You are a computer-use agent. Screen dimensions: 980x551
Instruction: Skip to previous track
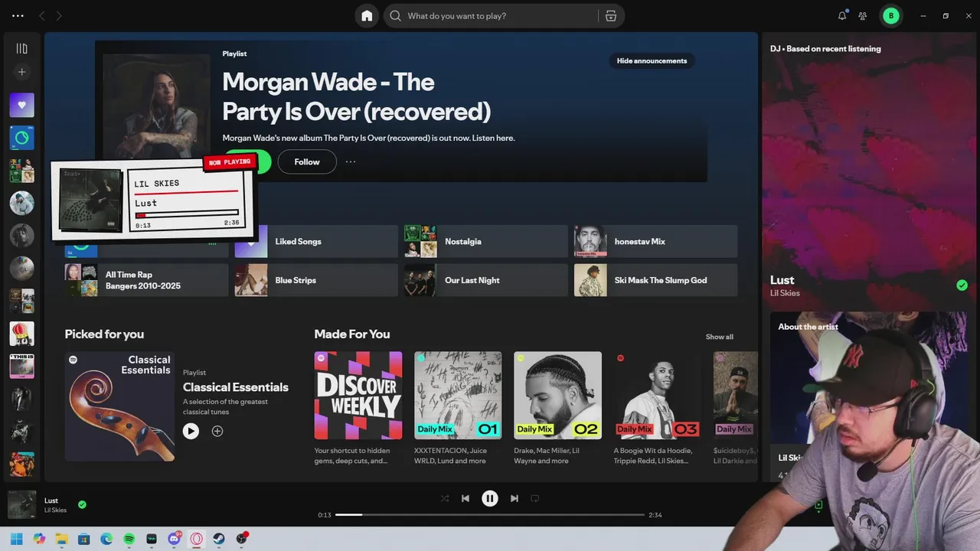pyautogui.click(x=465, y=498)
